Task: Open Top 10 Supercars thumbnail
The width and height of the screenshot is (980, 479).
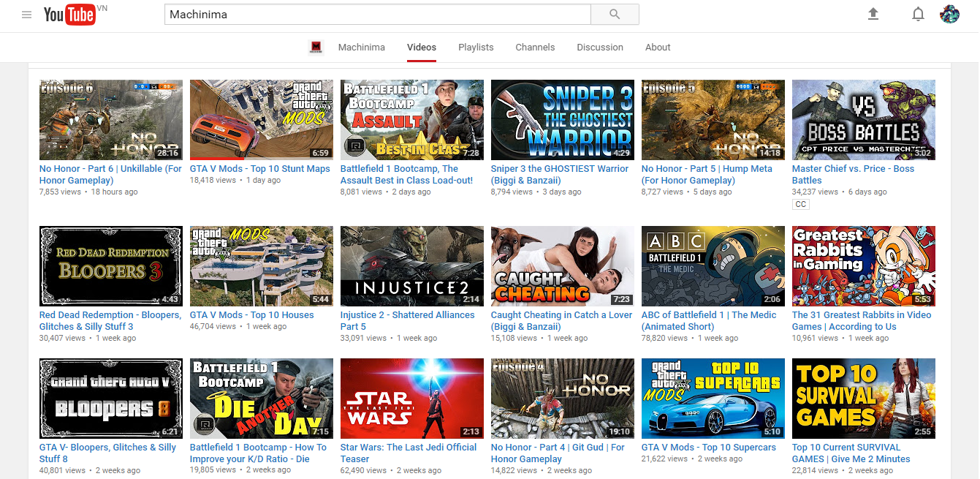Action: [713, 399]
